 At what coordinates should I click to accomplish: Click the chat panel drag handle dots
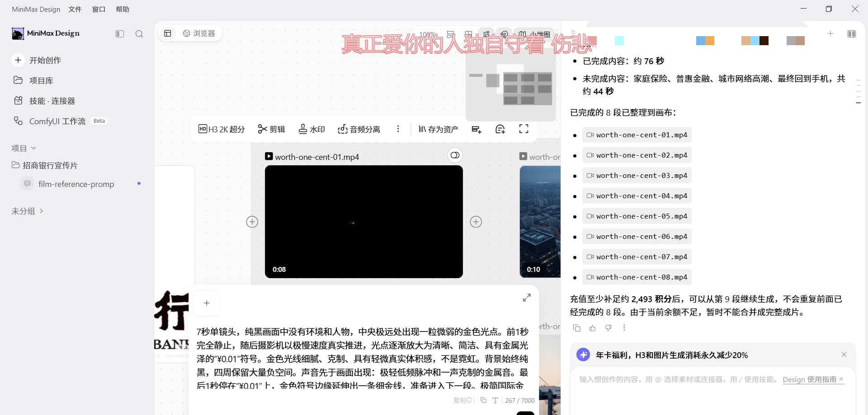(573, 33)
